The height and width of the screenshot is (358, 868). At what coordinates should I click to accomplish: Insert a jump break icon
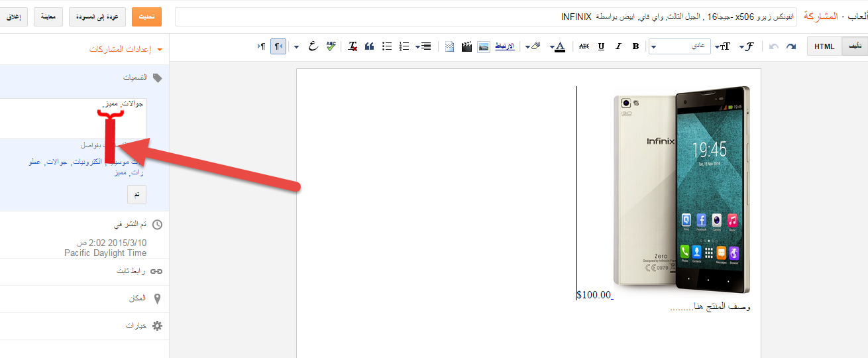click(450, 46)
